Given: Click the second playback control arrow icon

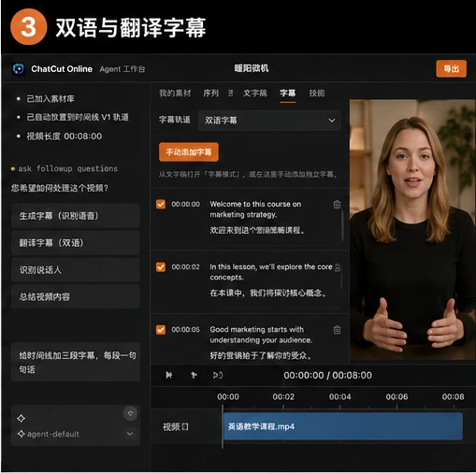Looking at the screenshot, I should pyautogui.click(x=194, y=375).
